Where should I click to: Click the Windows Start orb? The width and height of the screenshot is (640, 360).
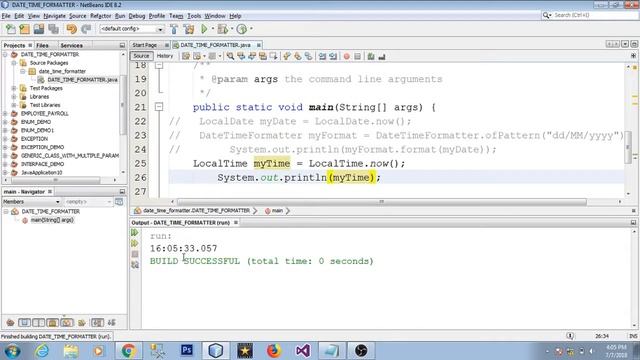tap(12, 351)
